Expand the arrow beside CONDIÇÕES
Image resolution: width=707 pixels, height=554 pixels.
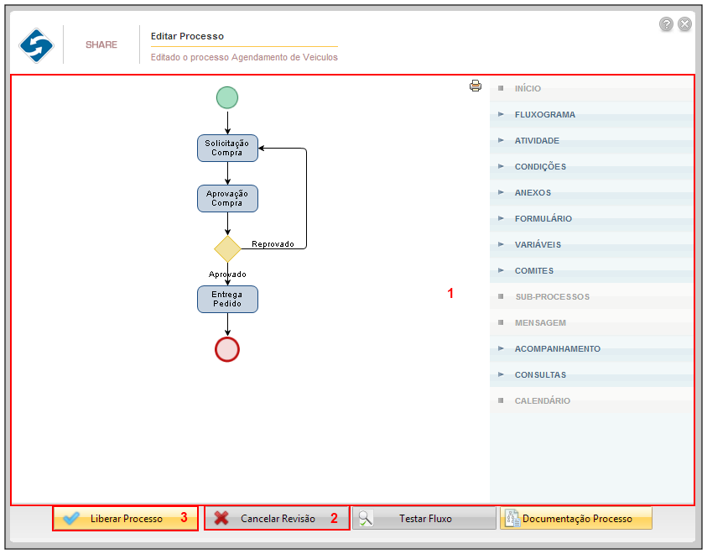point(500,166)
